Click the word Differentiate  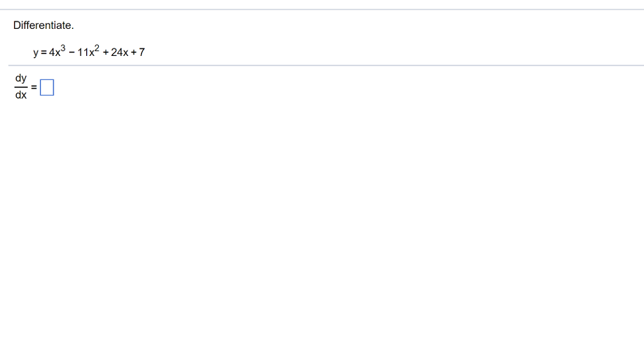(x=43, y=26)
